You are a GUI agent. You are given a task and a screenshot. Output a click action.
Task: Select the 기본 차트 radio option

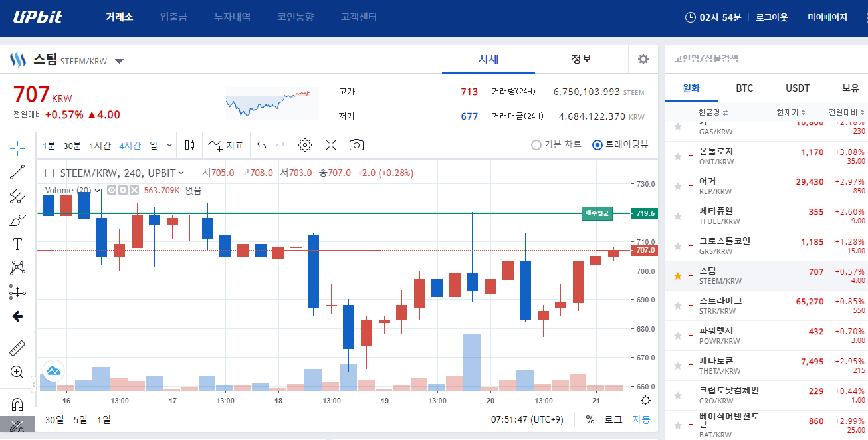[x=556, y=145]
